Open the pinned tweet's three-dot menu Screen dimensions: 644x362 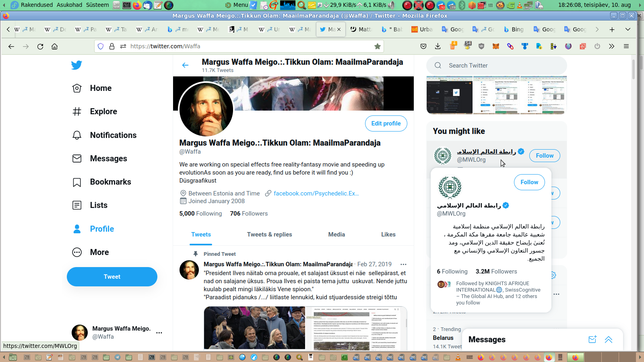point(403,264)
